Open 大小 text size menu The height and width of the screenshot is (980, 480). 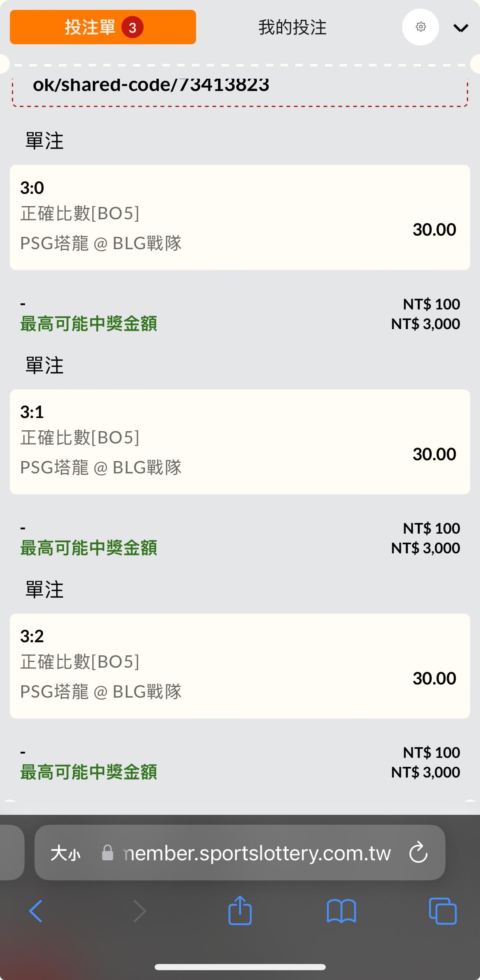pos(66,853)
